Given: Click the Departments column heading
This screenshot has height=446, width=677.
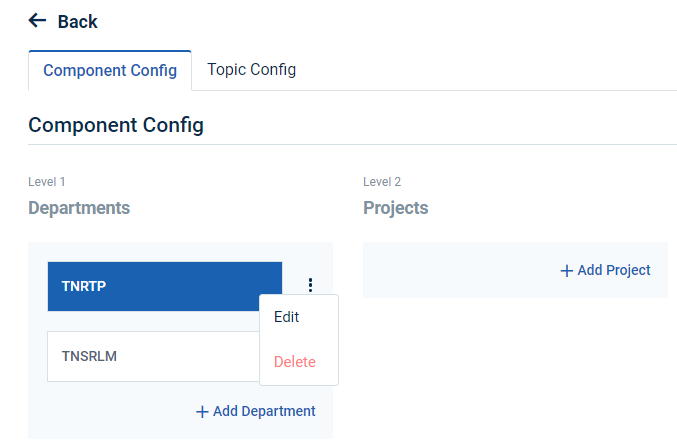Looking at the screenshot, I should (x=79, y=208).
